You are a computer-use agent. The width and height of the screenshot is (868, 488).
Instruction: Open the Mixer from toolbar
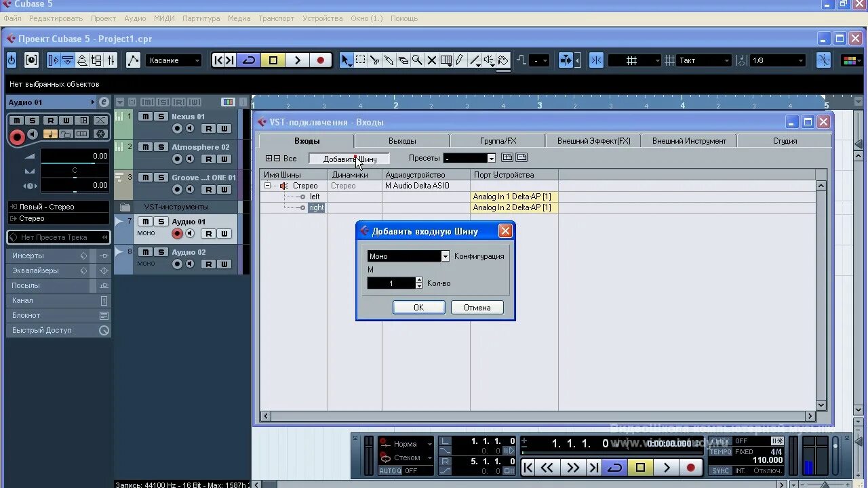(x=111, y=60)
